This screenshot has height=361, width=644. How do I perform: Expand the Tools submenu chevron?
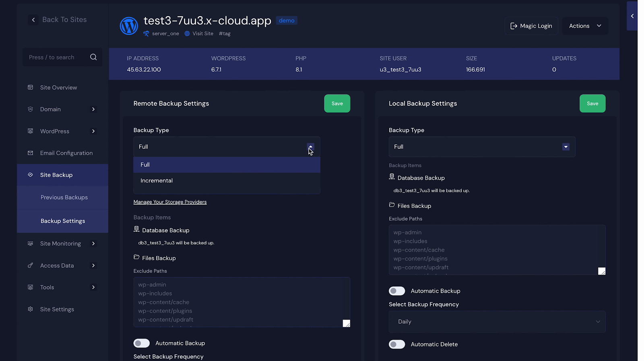(x=93, y=287)
